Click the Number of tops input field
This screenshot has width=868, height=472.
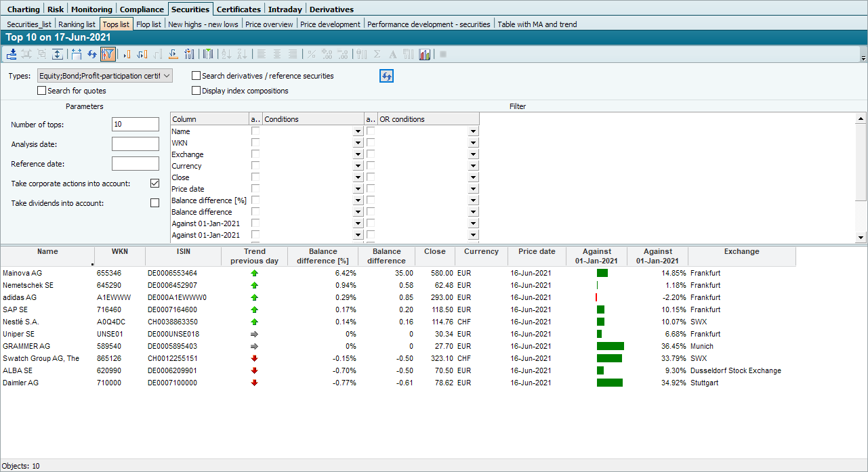[135, 125]
